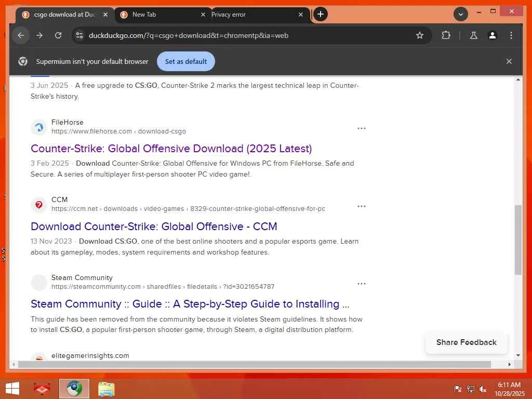Open site information icon in address bar
The width and height of the screenshot is (532, 399).
click(x=79, y=35)
